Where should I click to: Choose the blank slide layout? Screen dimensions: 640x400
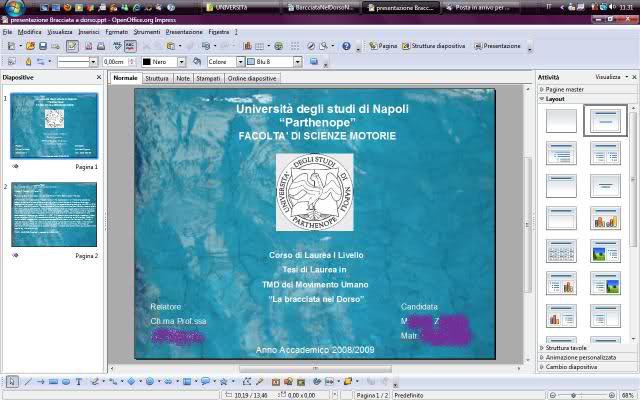[561, 121]
